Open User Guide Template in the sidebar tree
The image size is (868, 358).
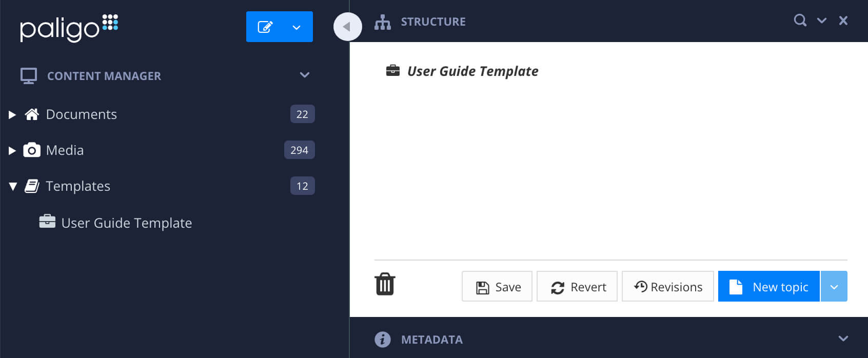click(126, 223)
